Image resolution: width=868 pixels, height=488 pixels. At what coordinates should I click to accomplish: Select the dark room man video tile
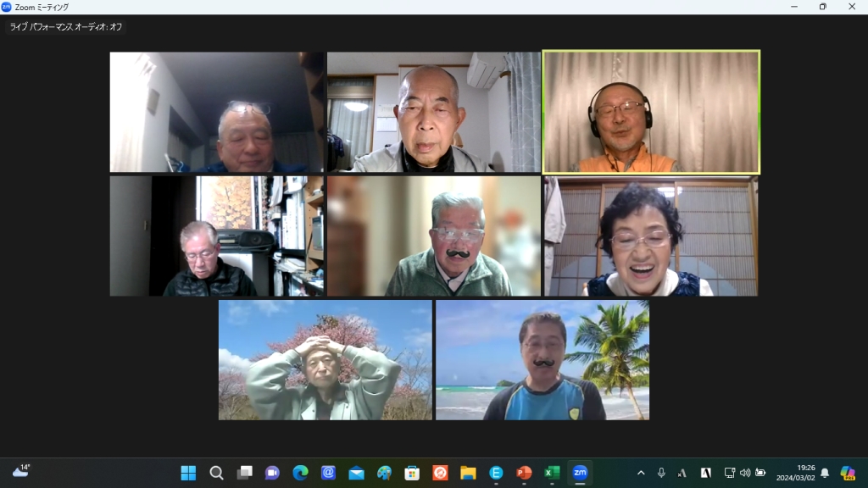click(x=217, y=113)
